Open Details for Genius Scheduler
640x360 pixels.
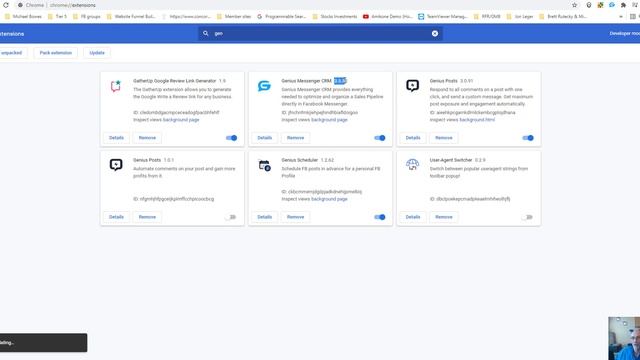pos(264,217)
